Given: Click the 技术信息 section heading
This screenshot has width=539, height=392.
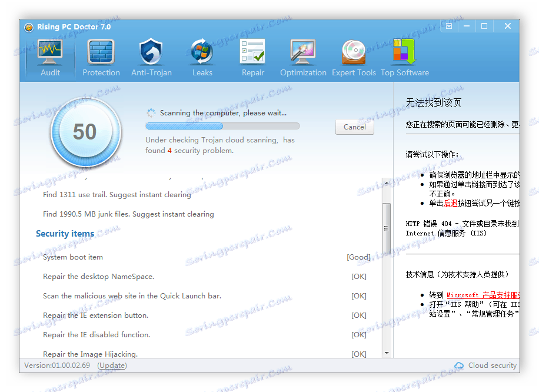Looking at the screenshot, I should pos(457,274).
